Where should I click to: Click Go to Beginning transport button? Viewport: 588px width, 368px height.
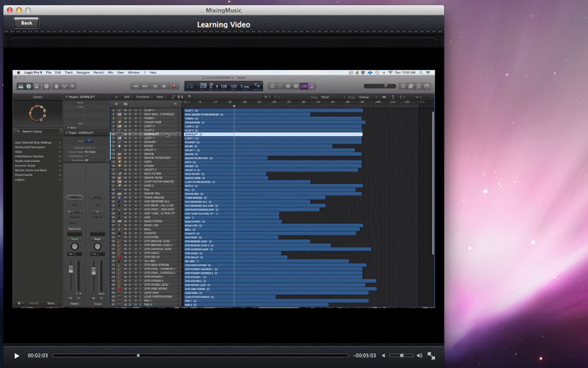click(x=154, y=86)
